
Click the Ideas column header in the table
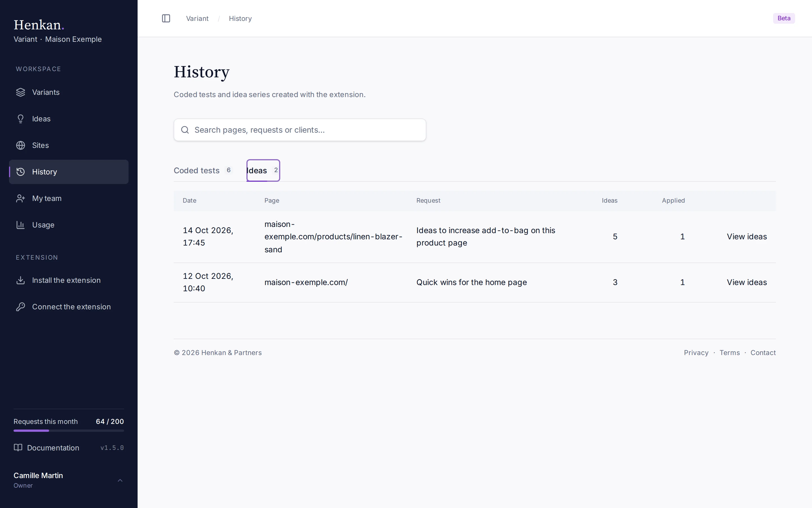[609, 201]
